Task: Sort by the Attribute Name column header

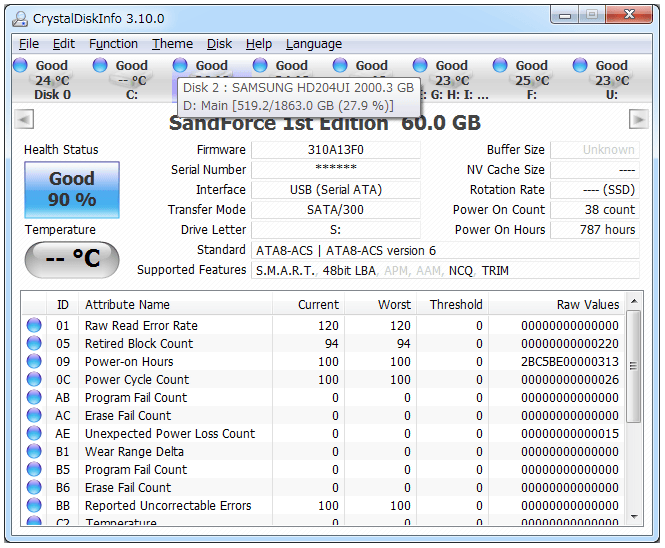Action: (x=127, y=305)
